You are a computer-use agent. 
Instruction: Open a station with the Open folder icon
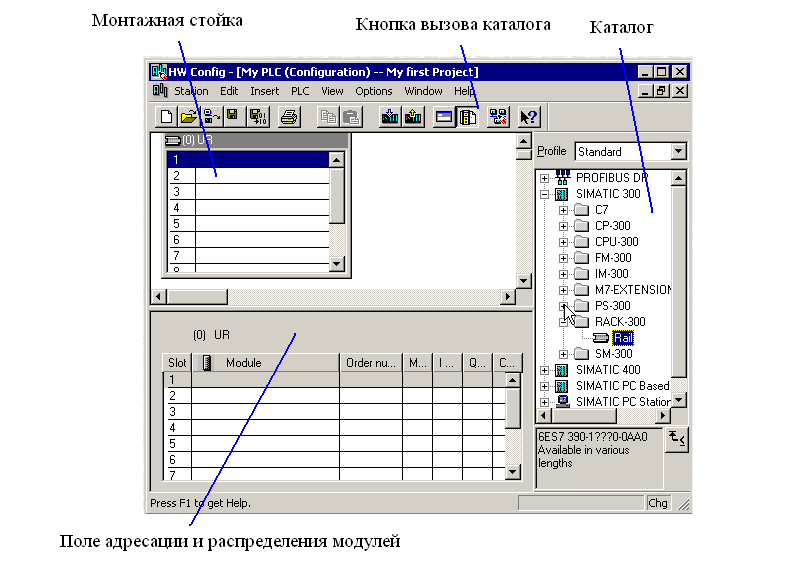(x=189, y=117)
